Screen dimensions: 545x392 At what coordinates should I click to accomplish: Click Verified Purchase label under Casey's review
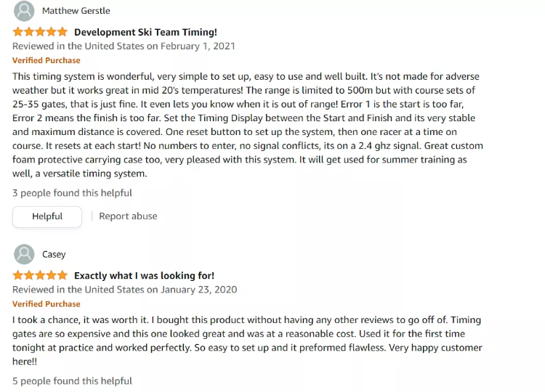click(47, 304)
